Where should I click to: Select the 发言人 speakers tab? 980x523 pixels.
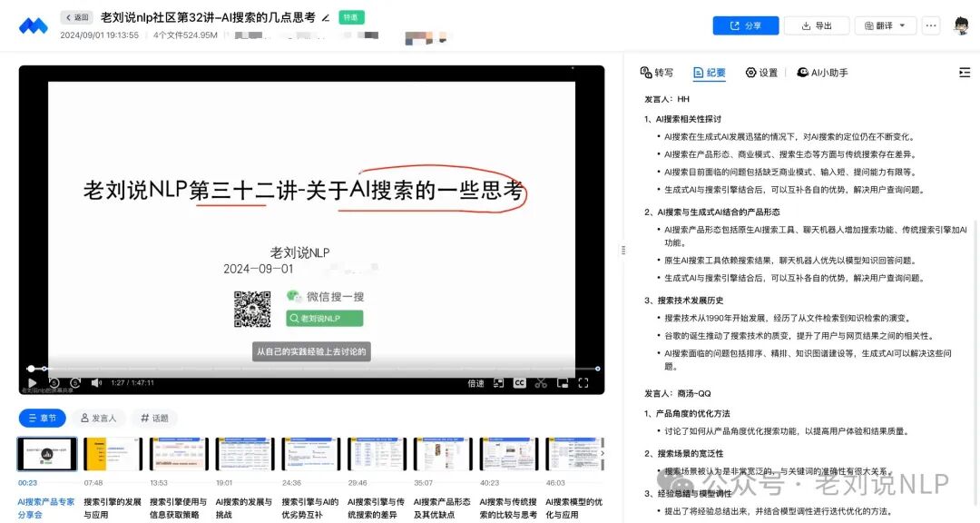(99, 418)
